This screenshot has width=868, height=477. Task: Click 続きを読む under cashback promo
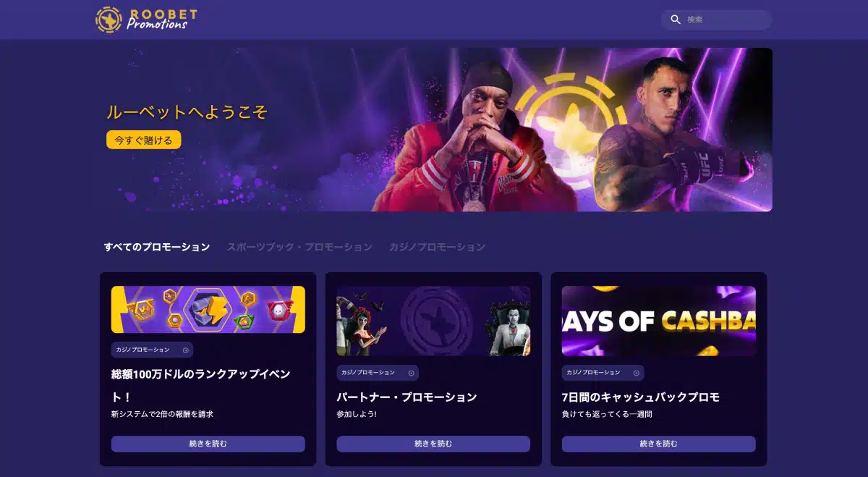pyautogui.click(x=659, y=444)
